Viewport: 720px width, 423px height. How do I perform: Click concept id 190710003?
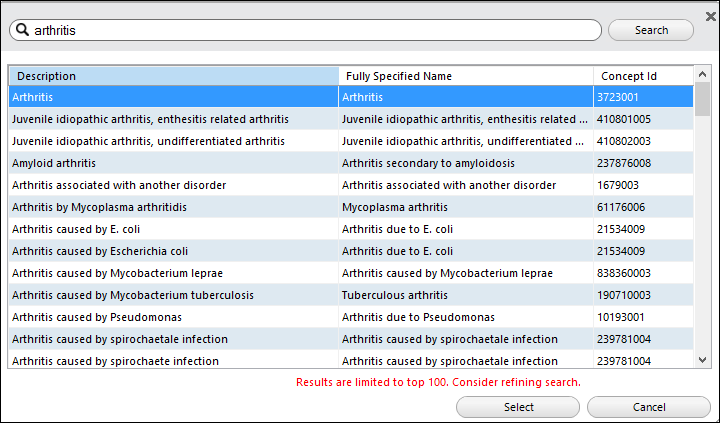pos(643,295)
